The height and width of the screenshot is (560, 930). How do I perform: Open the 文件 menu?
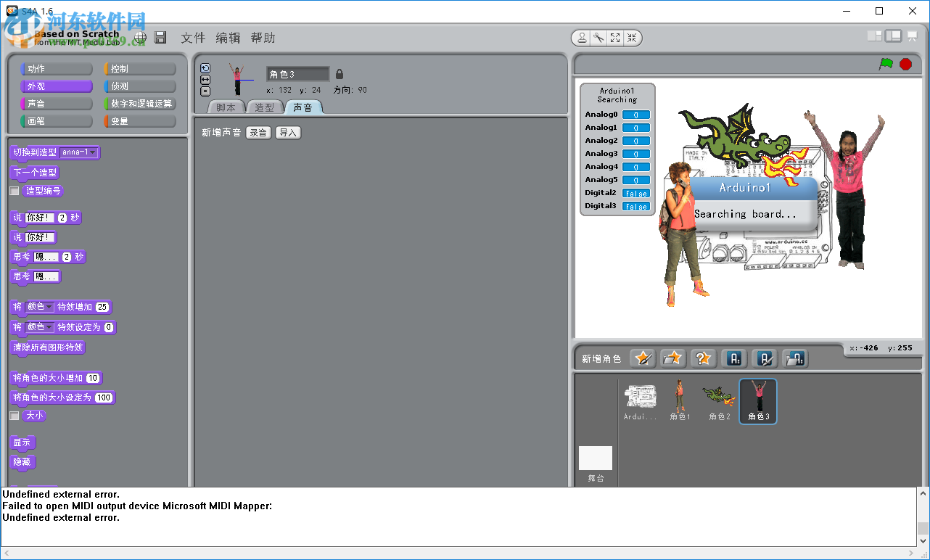point(193,38)
